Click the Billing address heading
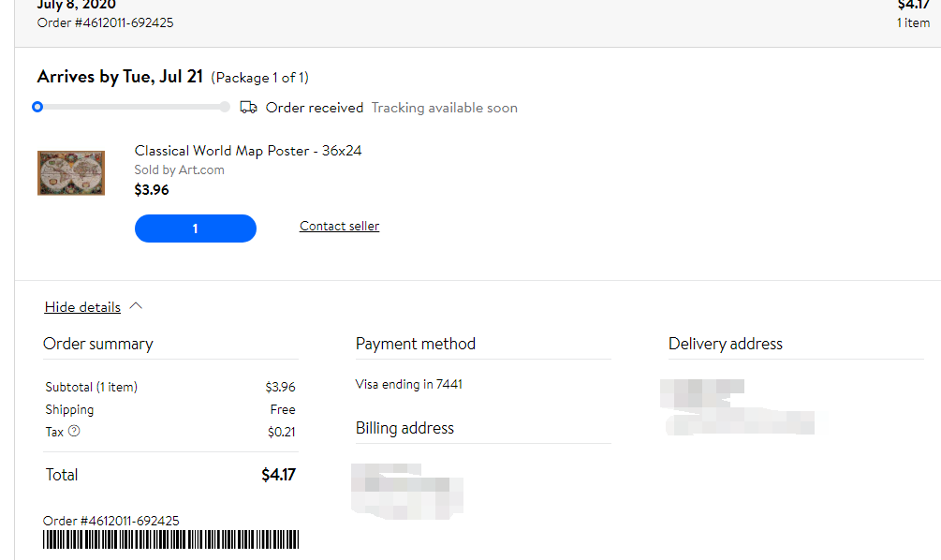 [x=404, y=428]
